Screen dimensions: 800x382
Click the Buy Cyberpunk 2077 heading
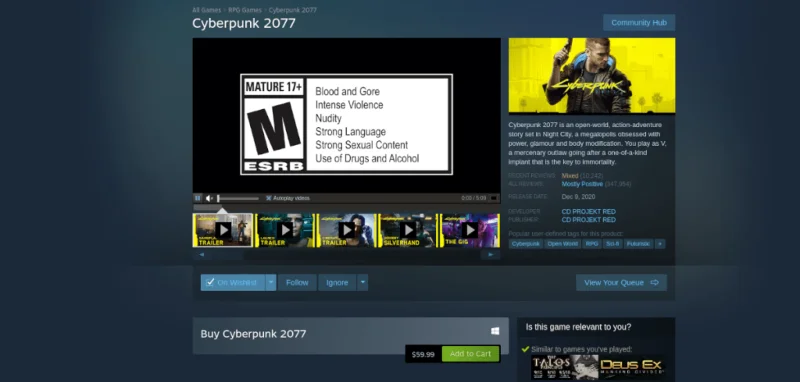tap(253, 334)
